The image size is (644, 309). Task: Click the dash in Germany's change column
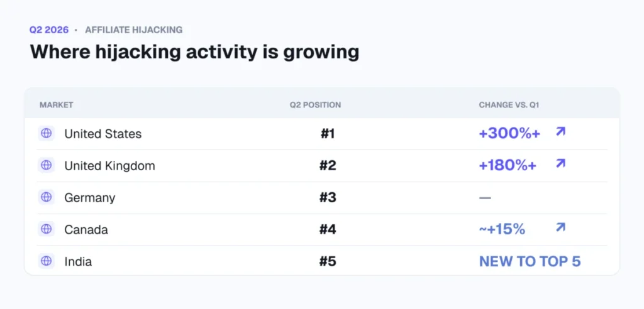tap(485, 198)
